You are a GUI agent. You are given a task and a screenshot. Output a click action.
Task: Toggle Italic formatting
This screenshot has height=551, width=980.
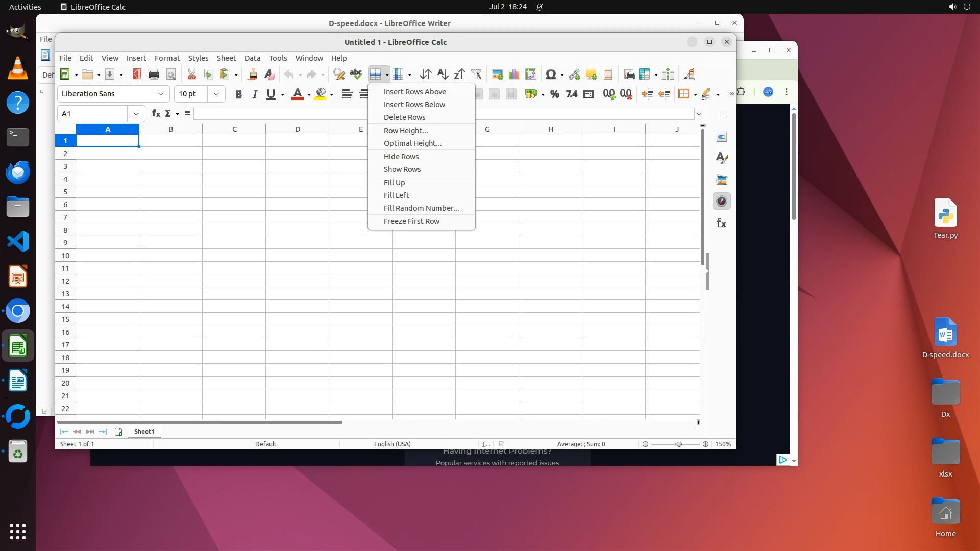tap(255, 94)
